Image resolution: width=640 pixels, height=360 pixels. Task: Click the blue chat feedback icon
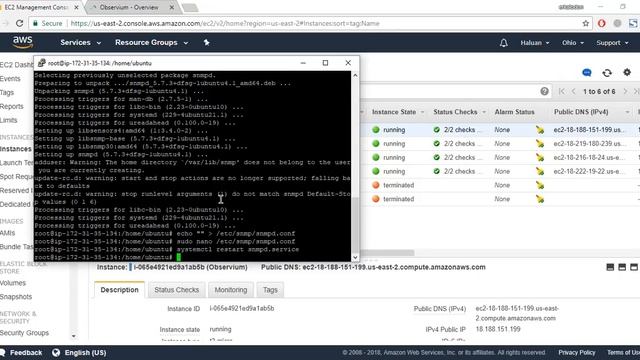tap(587, 73)
